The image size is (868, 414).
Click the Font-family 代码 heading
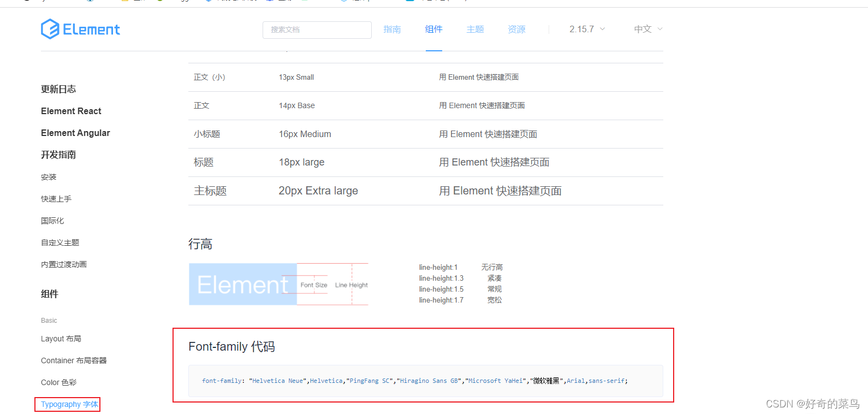[231, 347]
